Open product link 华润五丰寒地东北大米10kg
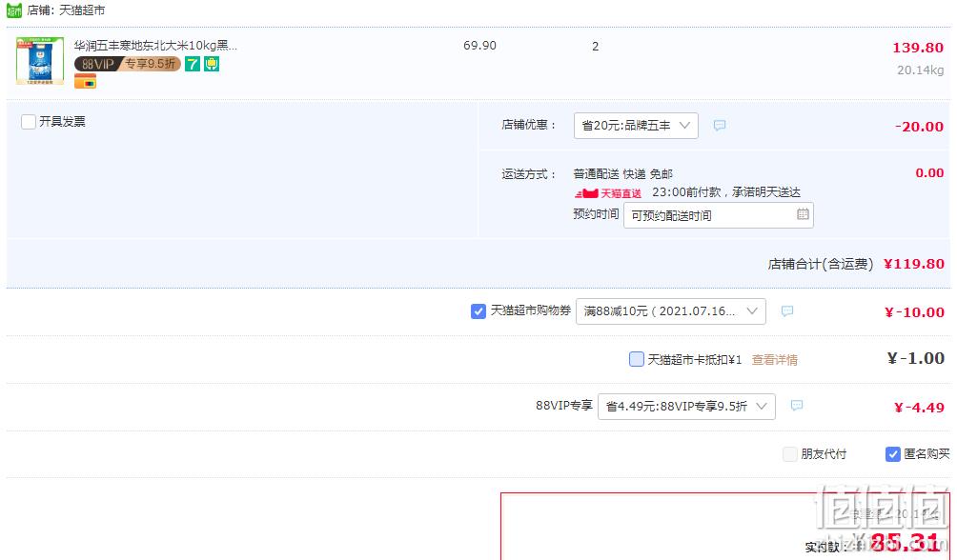This screenshot has height=560, width=957. coord(155,45)
